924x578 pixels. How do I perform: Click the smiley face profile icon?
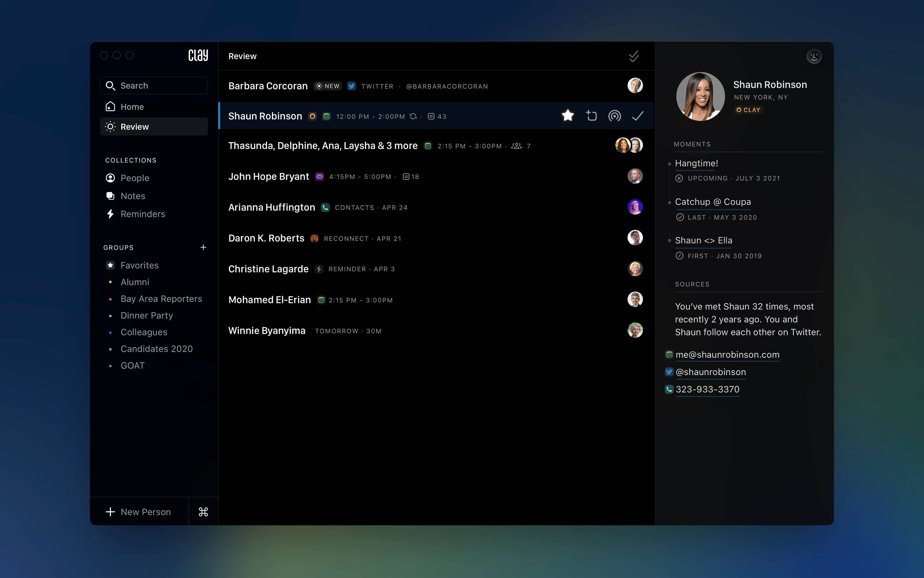[814, 56]
